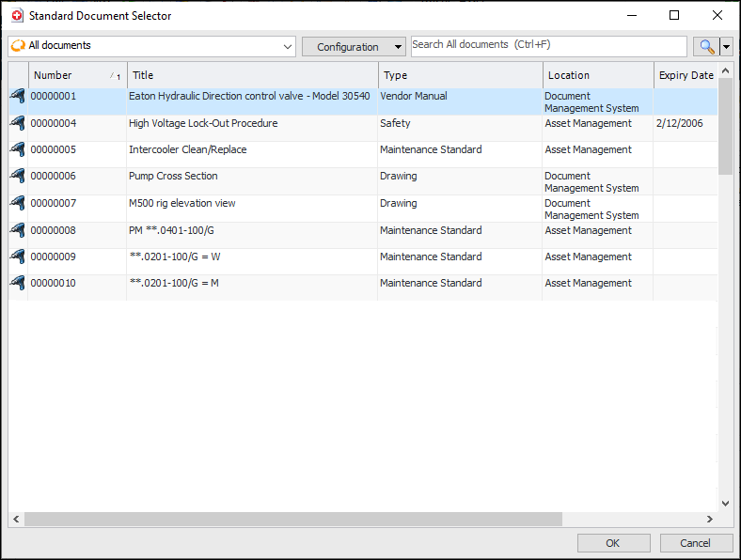
Task: Sort by the Type column header
Action: (x=460, y=75)
